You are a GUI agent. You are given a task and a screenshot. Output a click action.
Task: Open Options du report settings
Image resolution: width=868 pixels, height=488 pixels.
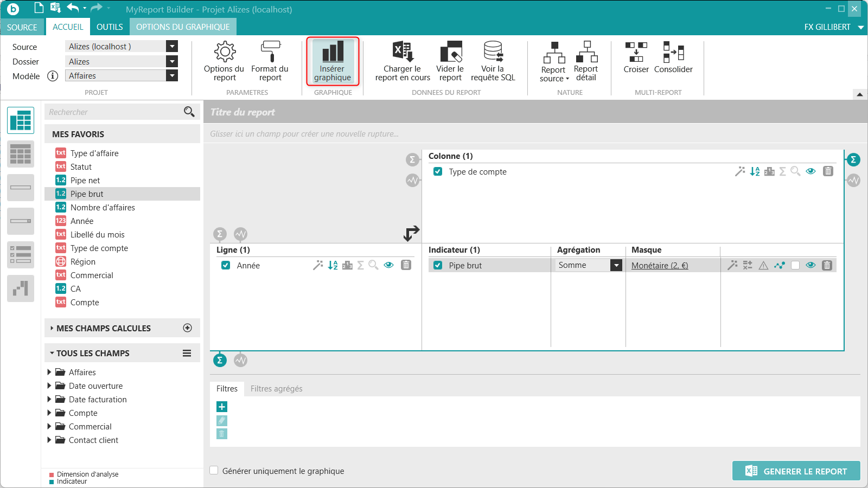coord(225,53)
